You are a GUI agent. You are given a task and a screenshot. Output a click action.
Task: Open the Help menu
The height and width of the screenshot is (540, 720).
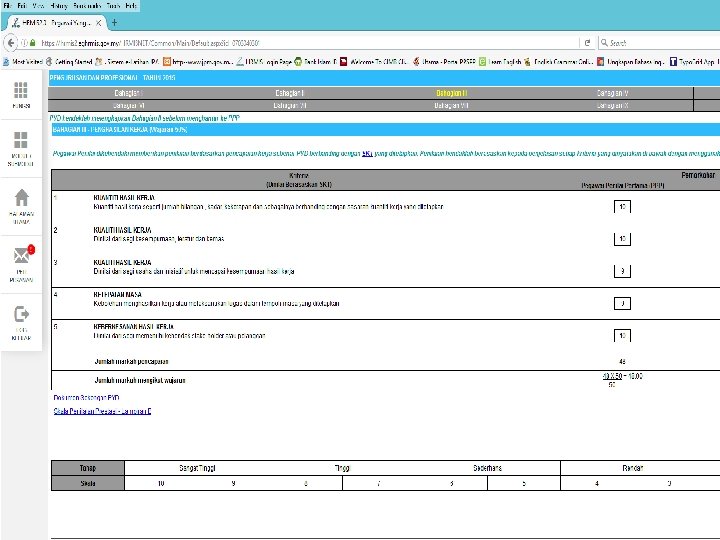[131, 6]
